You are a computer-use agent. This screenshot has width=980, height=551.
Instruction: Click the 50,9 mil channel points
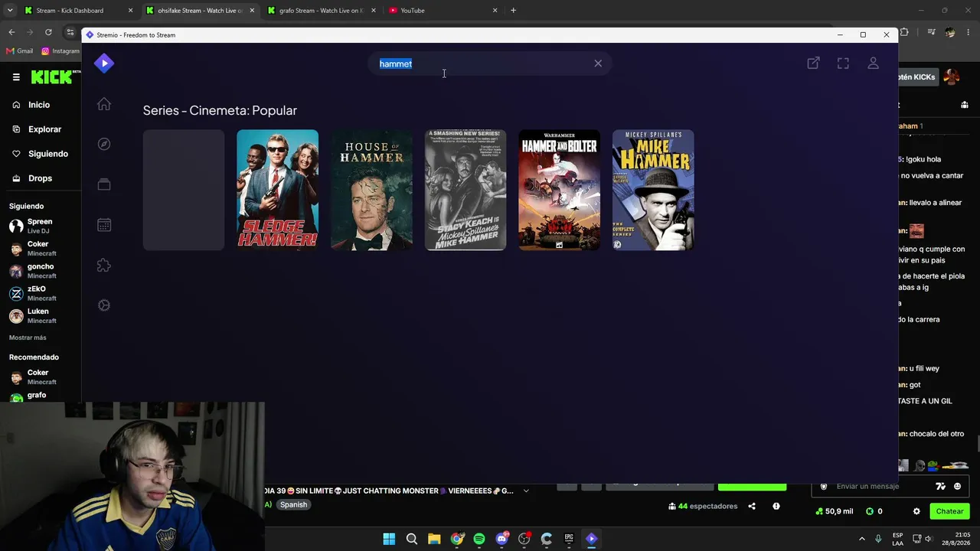835,511
